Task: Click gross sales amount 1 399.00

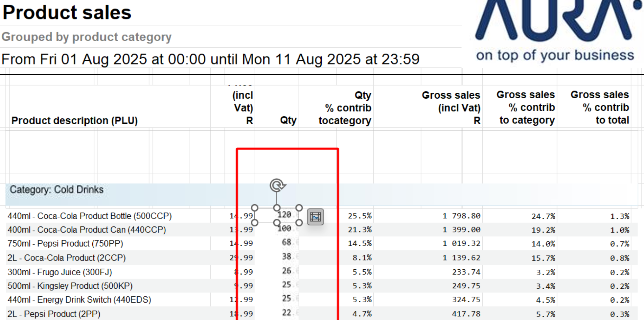Action: click(461, 230)
